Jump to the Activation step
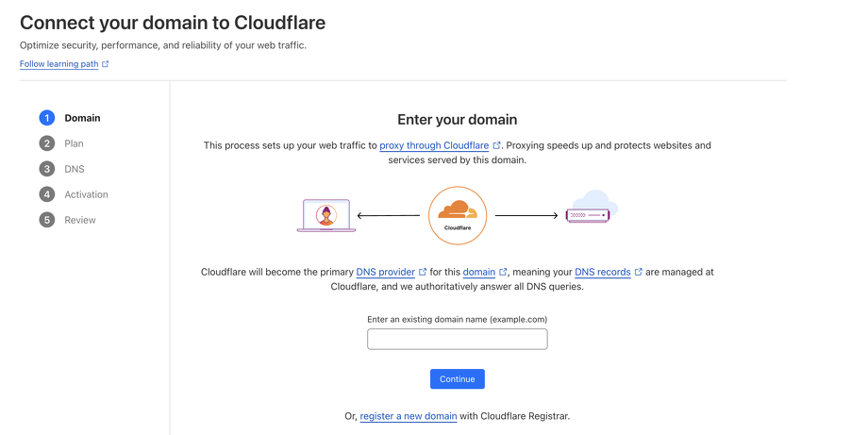Screen dimensions: 868x435 coord(86,194)
